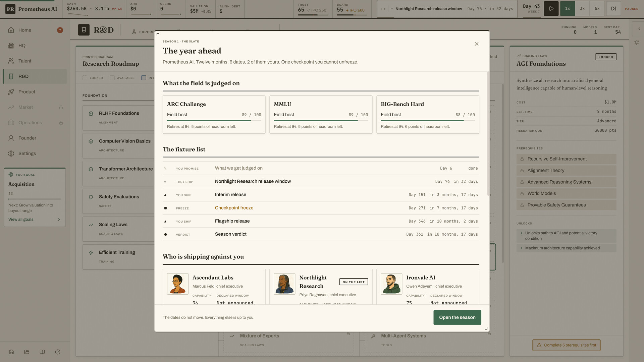
Task: Toggle the Available legend checkbox
Action: [x=112, y=78]
